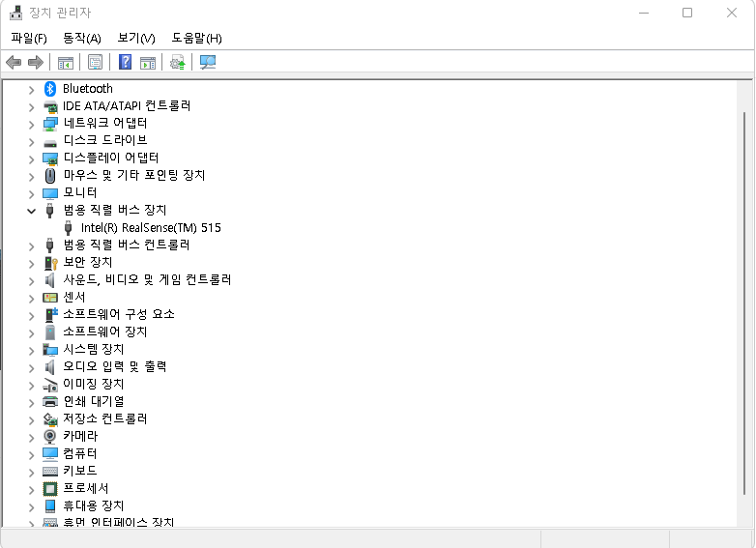Select the 소프트웨어 장치 row
Image resolution: width=756 pixels, height=548 pixels.
tap(105, 332)
